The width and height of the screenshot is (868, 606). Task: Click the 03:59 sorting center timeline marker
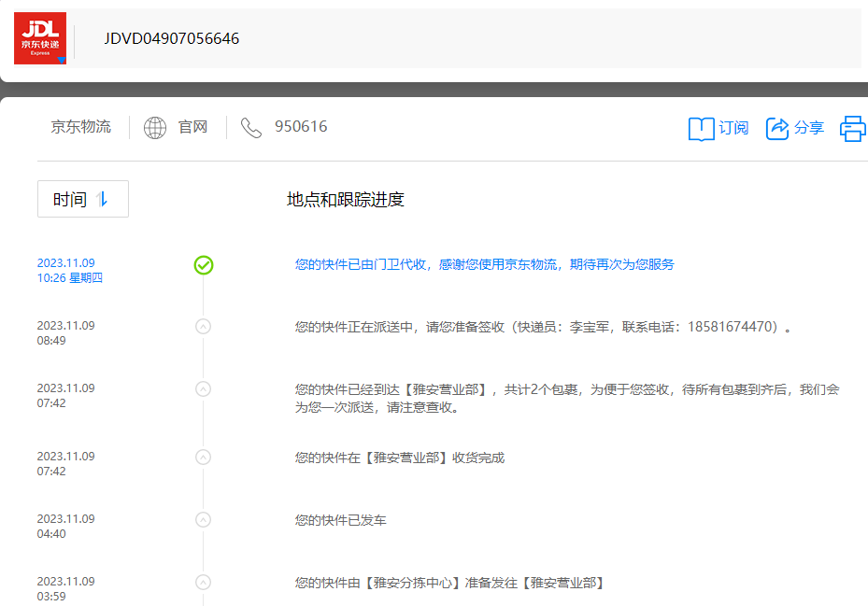(203, 583)
